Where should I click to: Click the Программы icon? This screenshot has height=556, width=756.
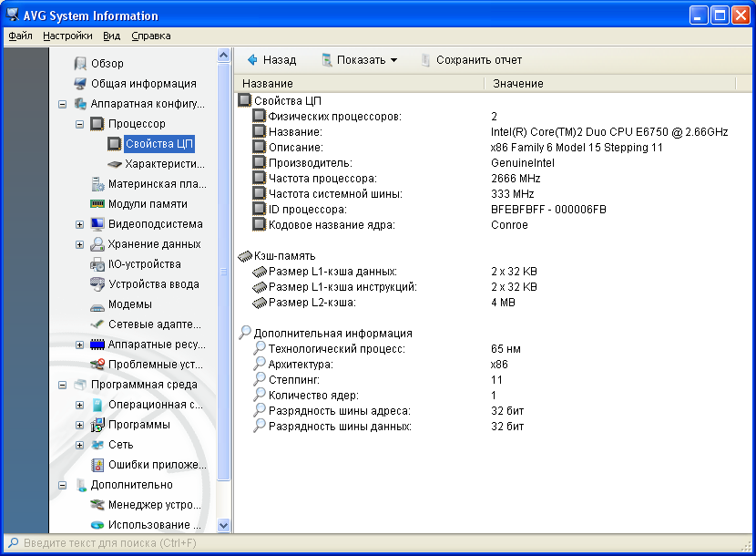[x=97, y=425]
